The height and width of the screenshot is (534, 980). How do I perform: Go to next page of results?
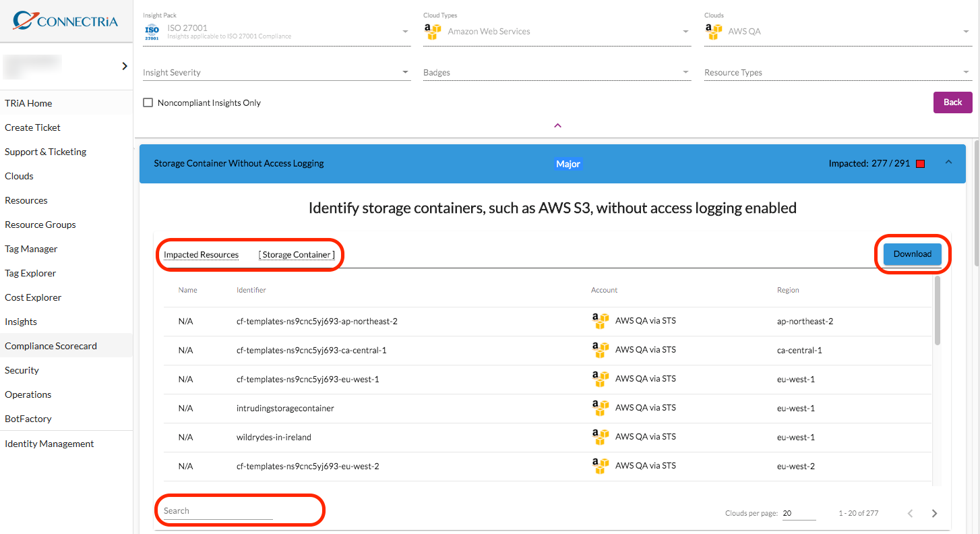tap(934, 514)
